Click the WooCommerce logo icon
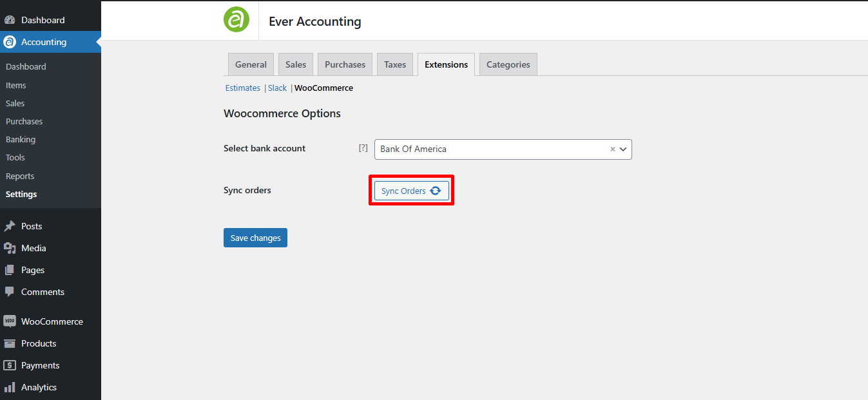868x400 pixels. point(10,321)
